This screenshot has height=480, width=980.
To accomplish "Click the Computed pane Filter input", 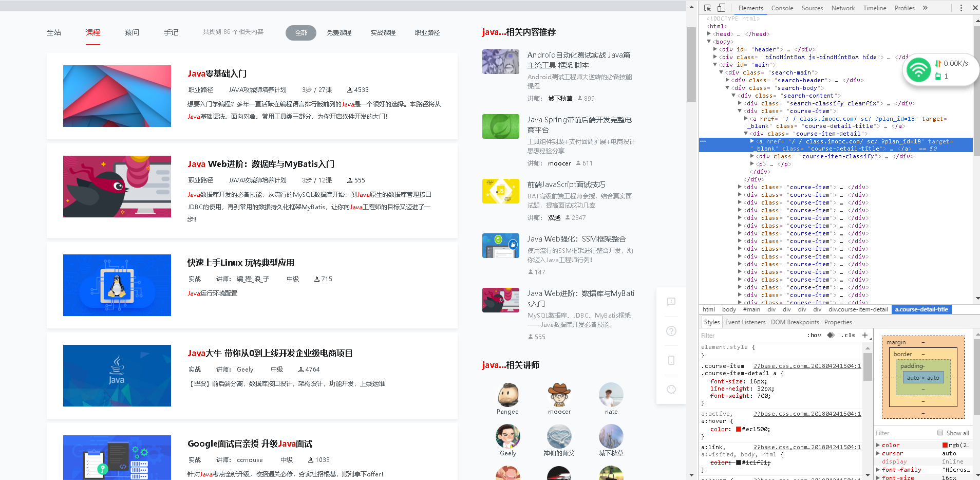I will point(904,433).
